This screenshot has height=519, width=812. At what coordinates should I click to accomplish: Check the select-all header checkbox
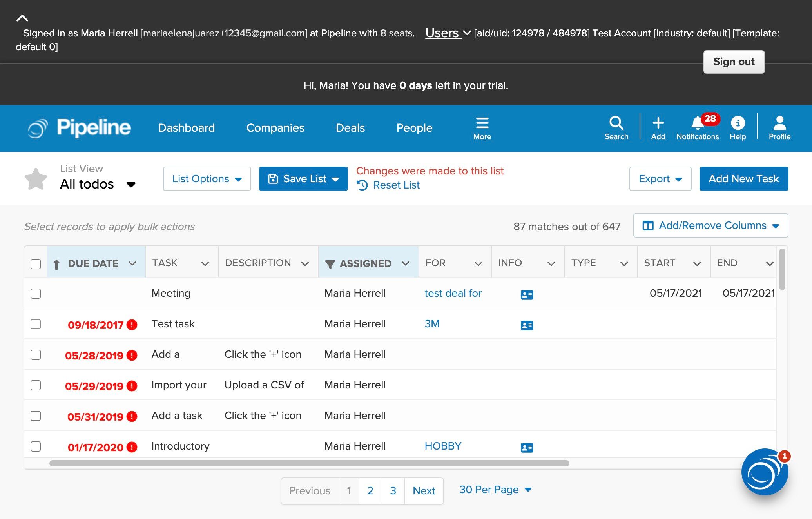[36, 264]
